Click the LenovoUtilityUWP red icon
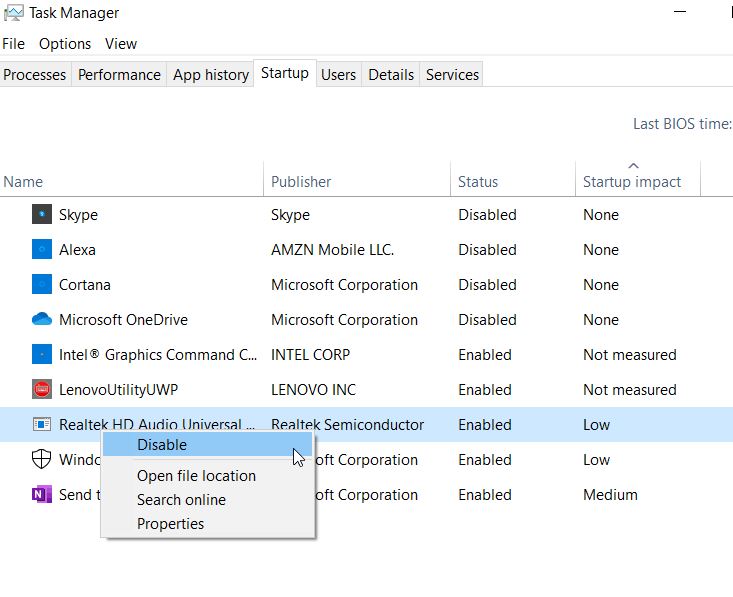Image resolution: width=733 pixels, height=597 pixels. point(42,389)
